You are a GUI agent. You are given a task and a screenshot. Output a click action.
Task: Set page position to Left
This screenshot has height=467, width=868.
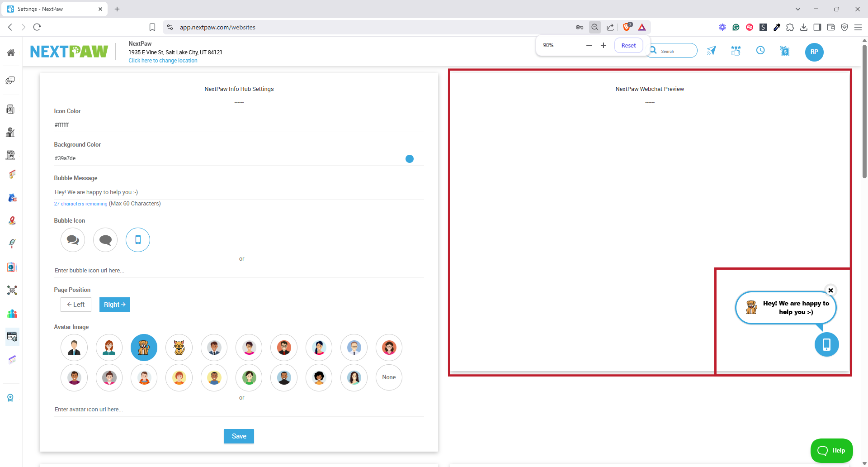pyautogui.click(x=76, y=305)
